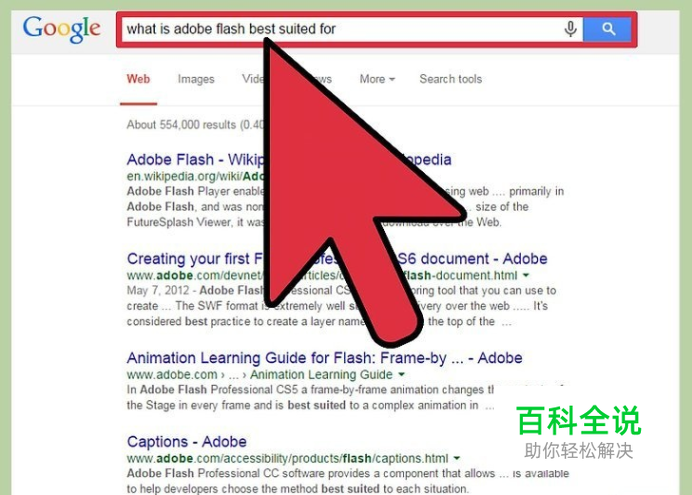Open the Google logo homepage

[x=62, y=29]
